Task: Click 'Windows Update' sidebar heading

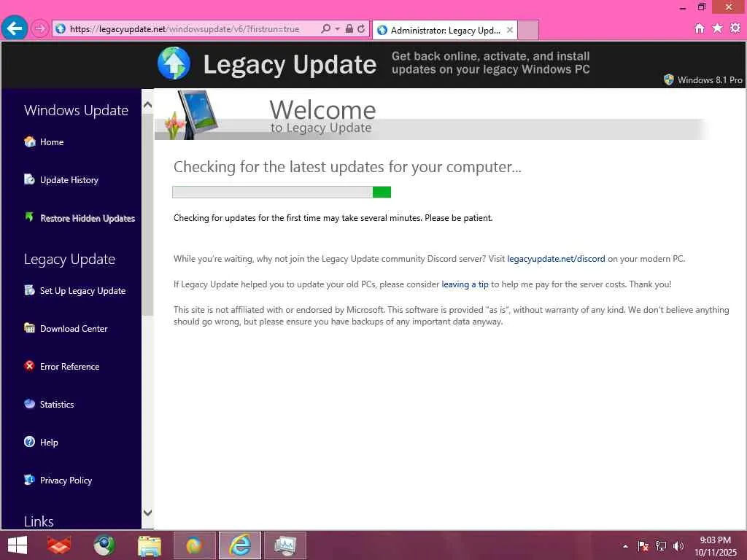Action: [x=76, y=110]
